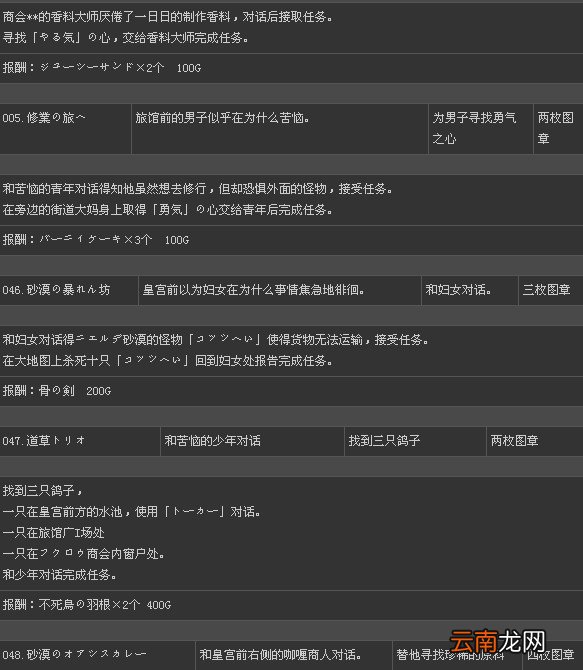Click the line 在旁边的街道大妈身上取得「勇気」
This screenshot has width=583, height=670.
[168, 209]
